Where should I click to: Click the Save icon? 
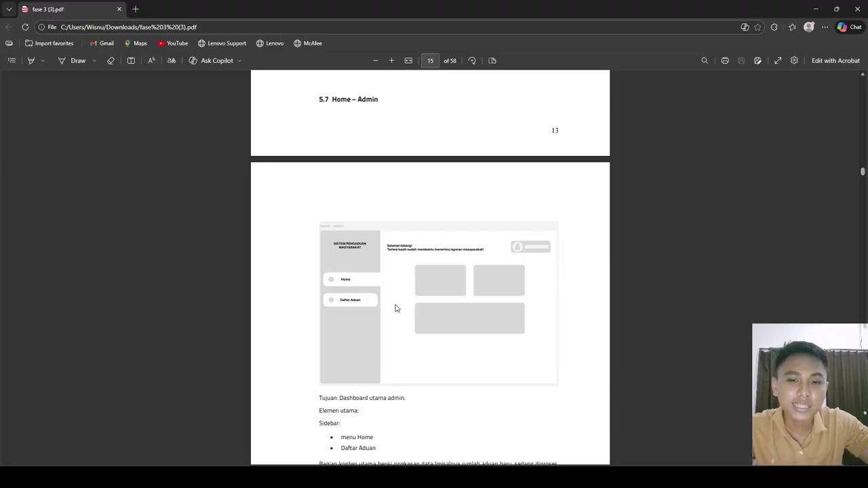[741, 60]
